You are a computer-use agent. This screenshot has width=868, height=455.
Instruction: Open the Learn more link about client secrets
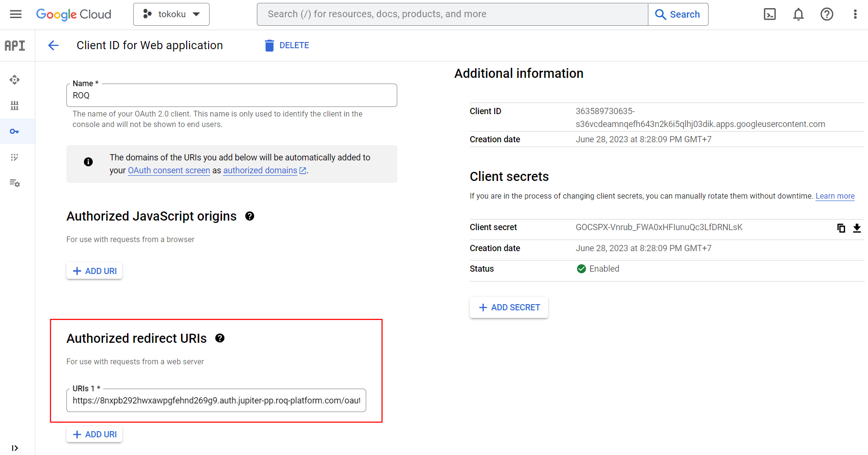point(835,196)
